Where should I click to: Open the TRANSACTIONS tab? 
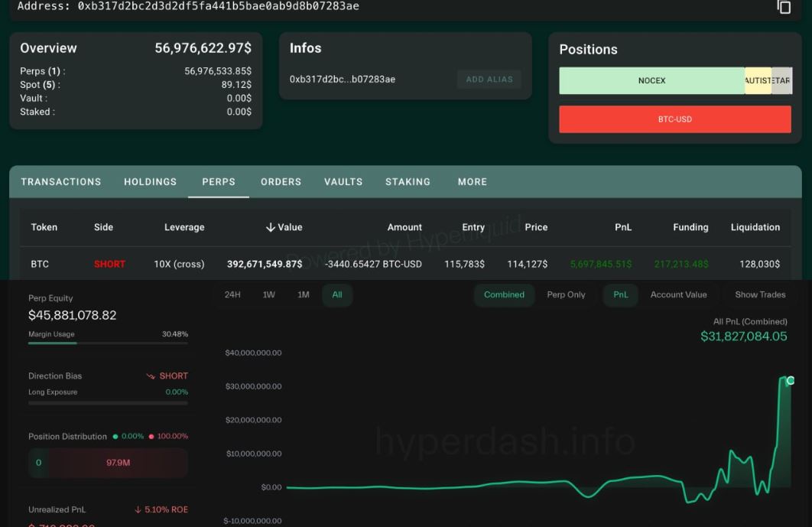click(x=60, y=182)
